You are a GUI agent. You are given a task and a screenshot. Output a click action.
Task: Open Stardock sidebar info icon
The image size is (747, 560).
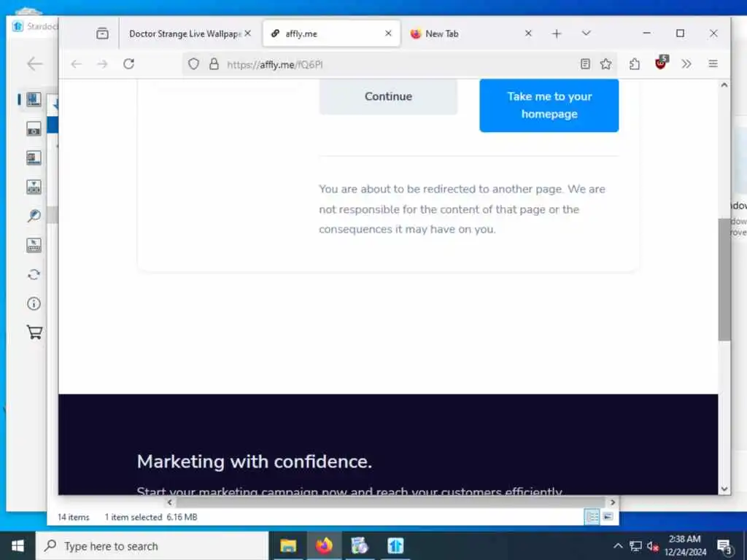[x=34, y=303]
